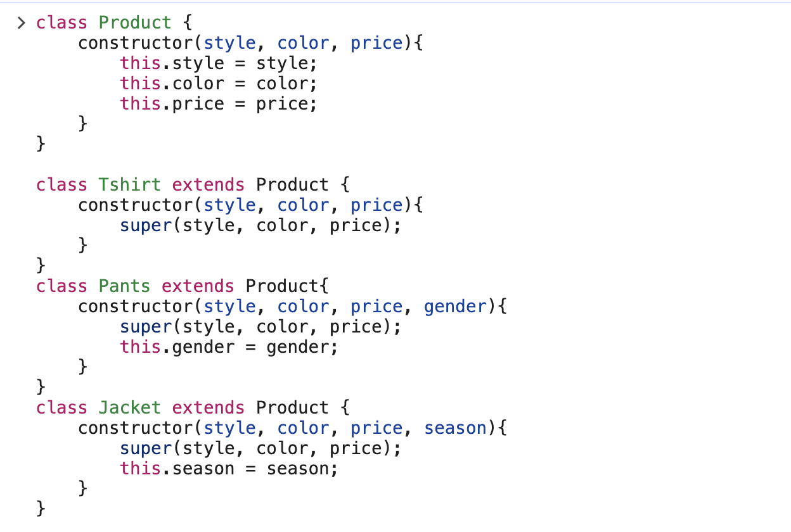The height and width of the screenshot is (532, 791).
Task: Place cursor on the Tshirt class name
Action: [130, 185]
